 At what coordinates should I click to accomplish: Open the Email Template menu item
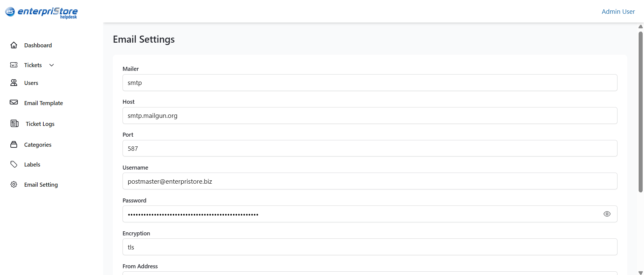pyautogui.click(x=43, y=103)
